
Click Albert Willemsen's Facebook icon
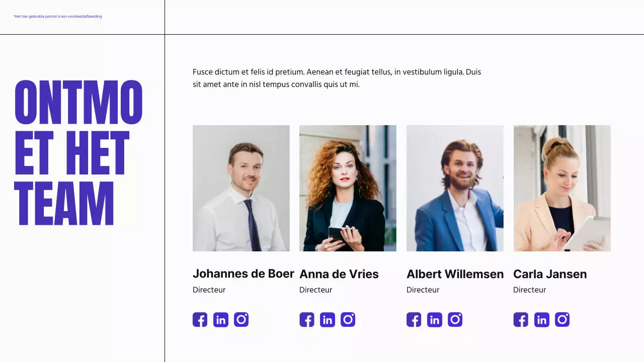pyautogui.click(x=414, y=320)
